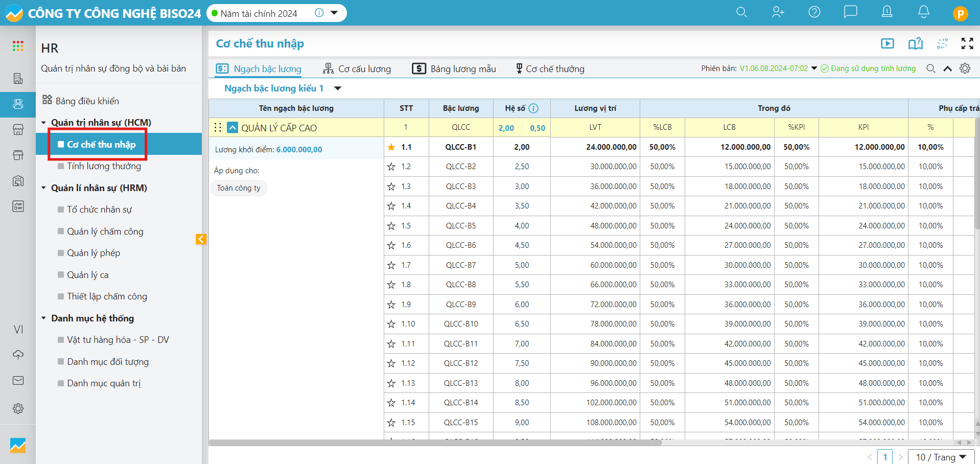980x464 pixels.
Task: Click the chat messages icon in header
Action: tap(850, 12)
